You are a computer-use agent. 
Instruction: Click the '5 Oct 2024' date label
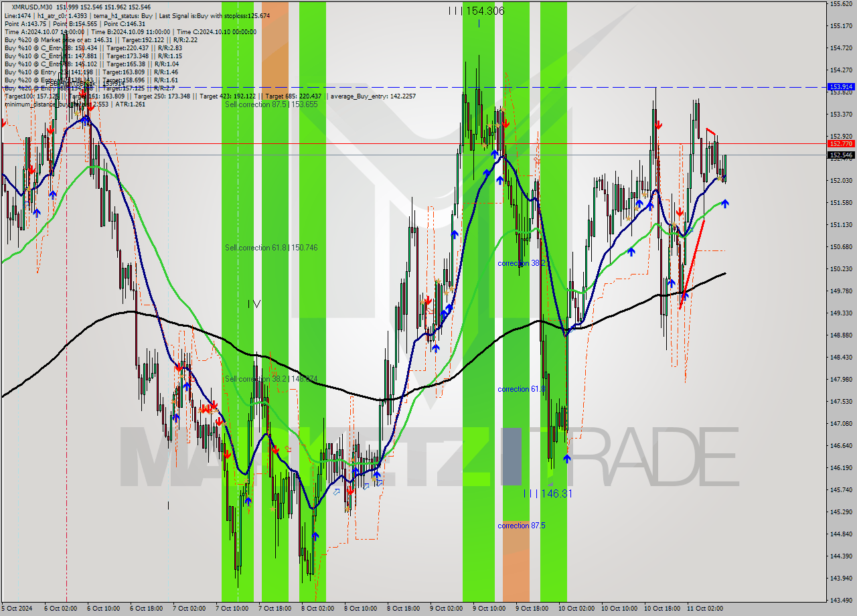(x=18, y=609)
